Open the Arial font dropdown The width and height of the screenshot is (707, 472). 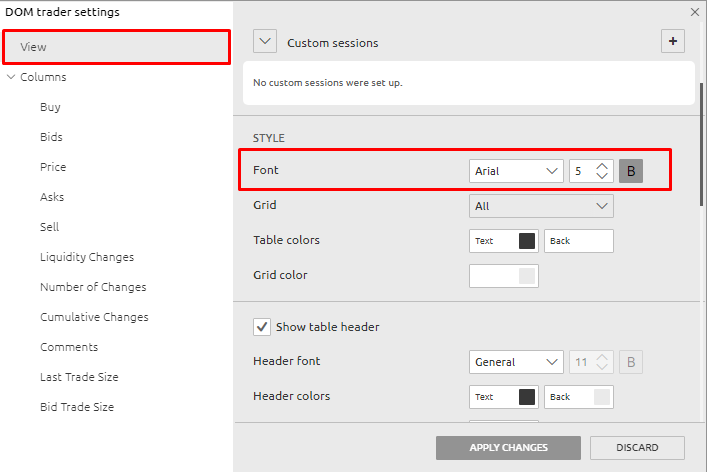516,171
